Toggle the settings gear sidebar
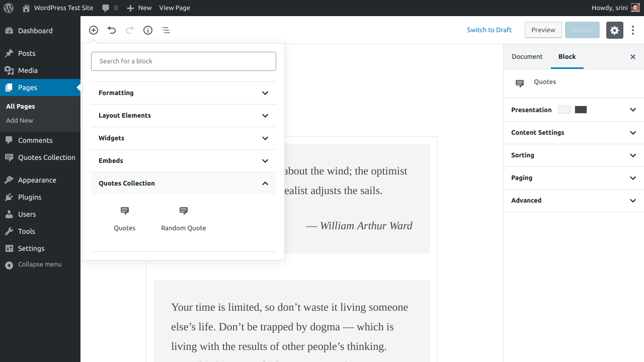 click(614, 30)
